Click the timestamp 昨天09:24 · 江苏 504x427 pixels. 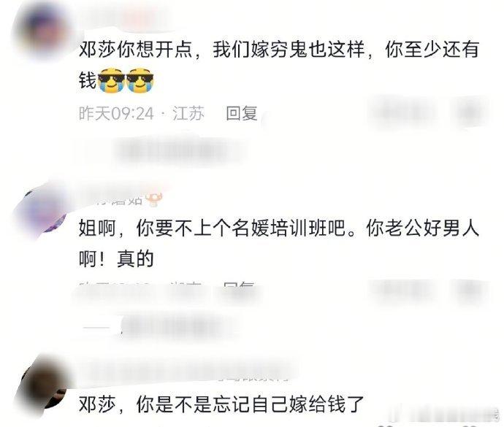[x=142, y=113]
